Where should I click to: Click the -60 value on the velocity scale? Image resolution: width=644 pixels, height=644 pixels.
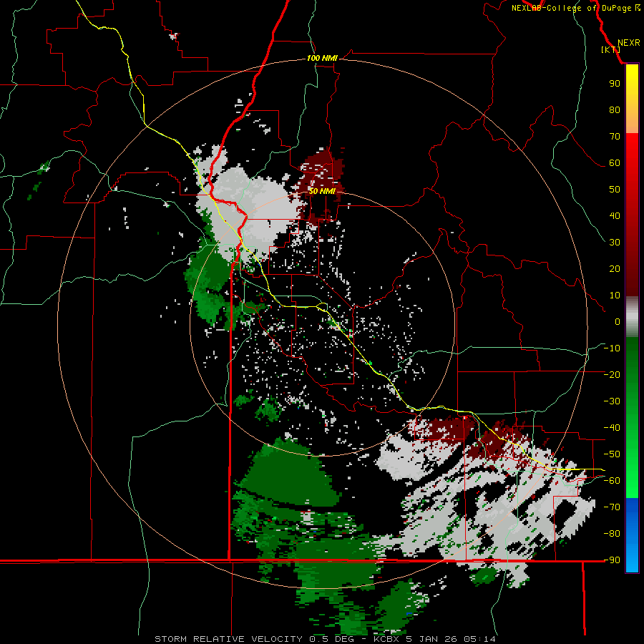coord(612,481)
